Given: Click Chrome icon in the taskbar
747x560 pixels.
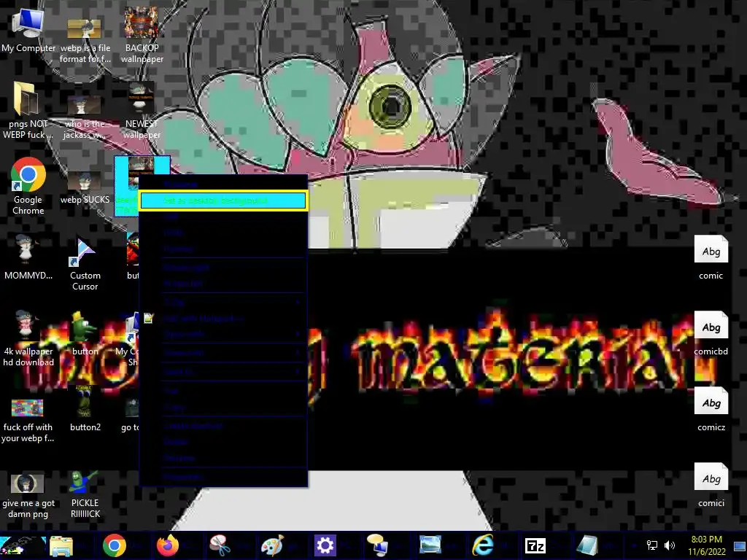Looking at the screenshot, I should click(115, 545).
